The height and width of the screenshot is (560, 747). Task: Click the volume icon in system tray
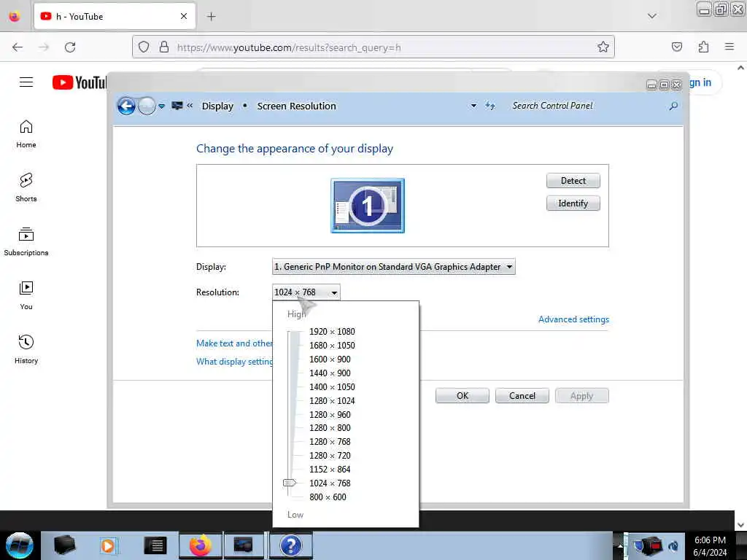click(x=673, y=545)
